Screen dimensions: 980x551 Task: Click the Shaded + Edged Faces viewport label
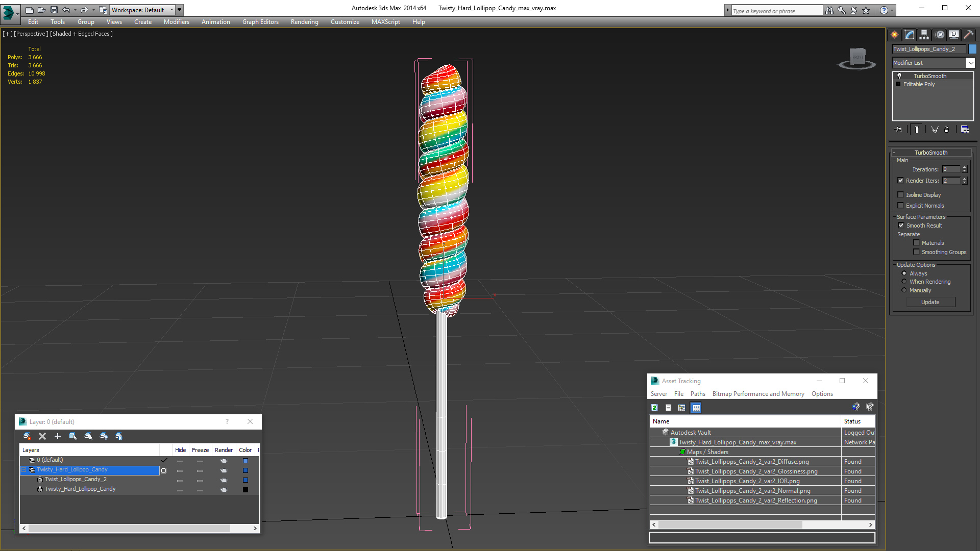coord(82,34)
